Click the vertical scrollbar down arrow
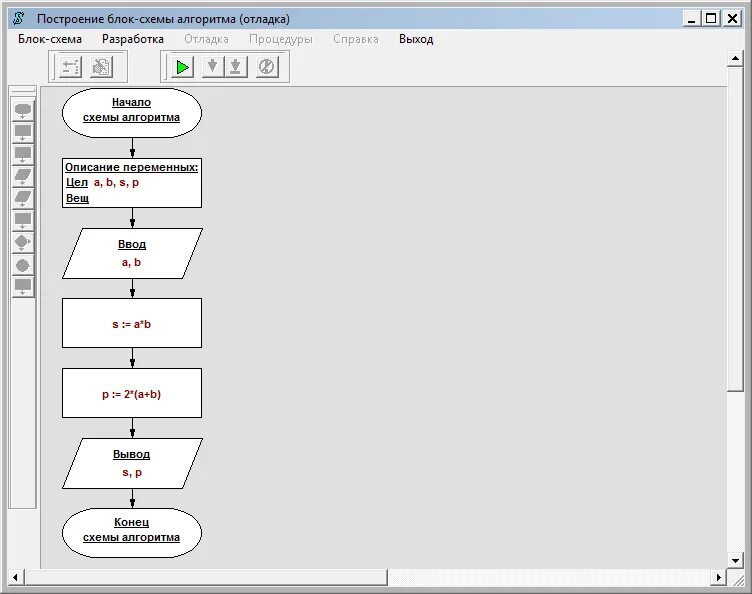 click(x=735, y=560)
